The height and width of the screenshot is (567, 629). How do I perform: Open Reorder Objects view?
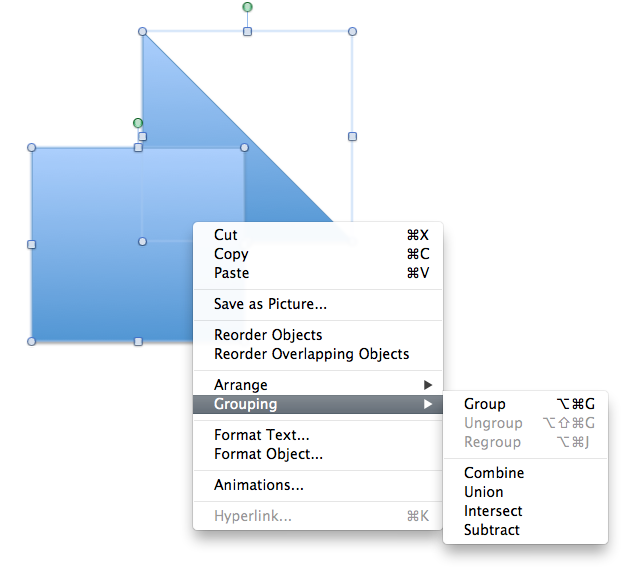[268, 335]
